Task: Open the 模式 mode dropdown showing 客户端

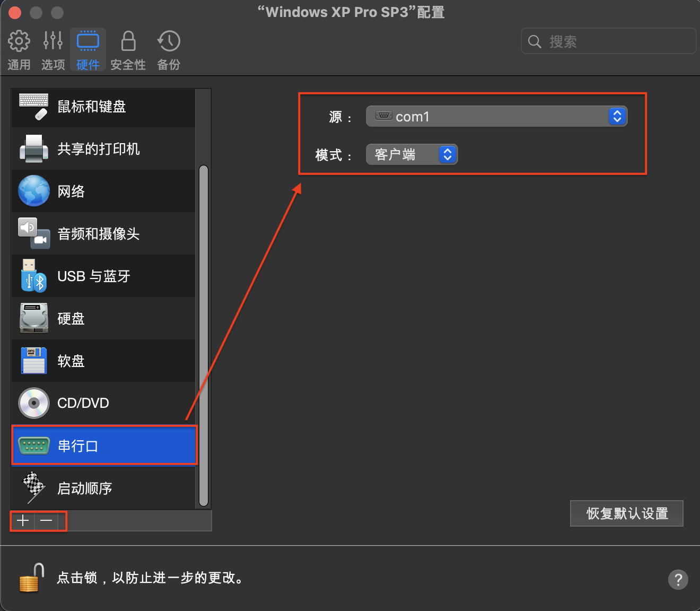Action: point(412,155)
